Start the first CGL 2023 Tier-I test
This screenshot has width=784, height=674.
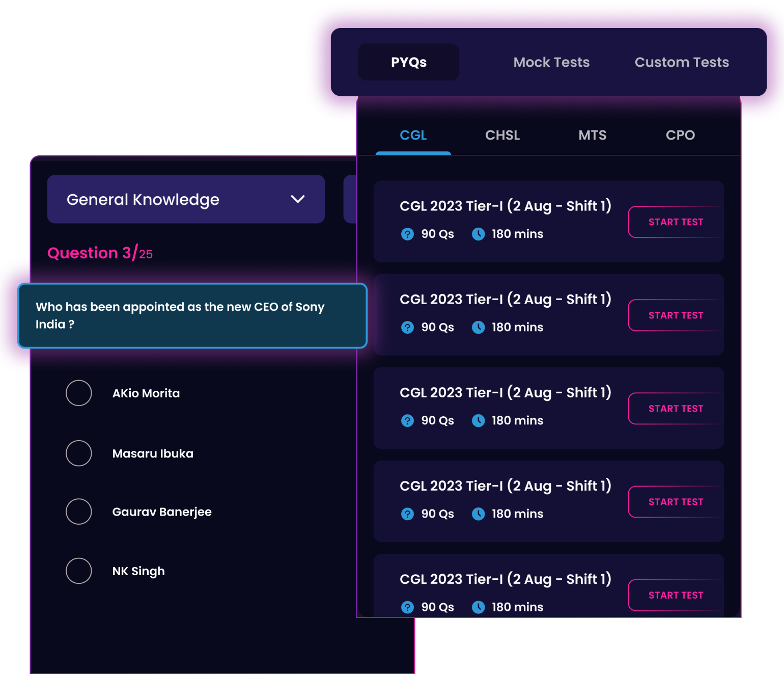click(x=675, y=222)
